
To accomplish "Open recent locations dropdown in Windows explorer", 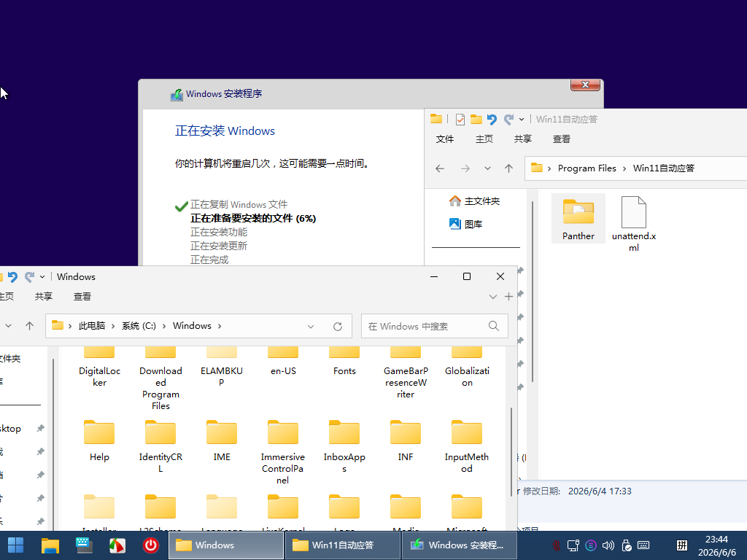I will [8, 326].
